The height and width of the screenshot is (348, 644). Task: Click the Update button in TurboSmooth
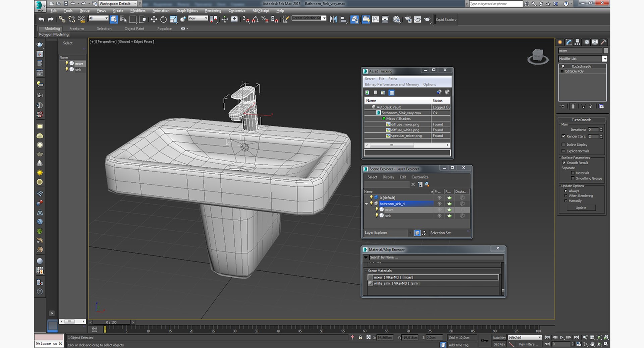coord(581,208)
